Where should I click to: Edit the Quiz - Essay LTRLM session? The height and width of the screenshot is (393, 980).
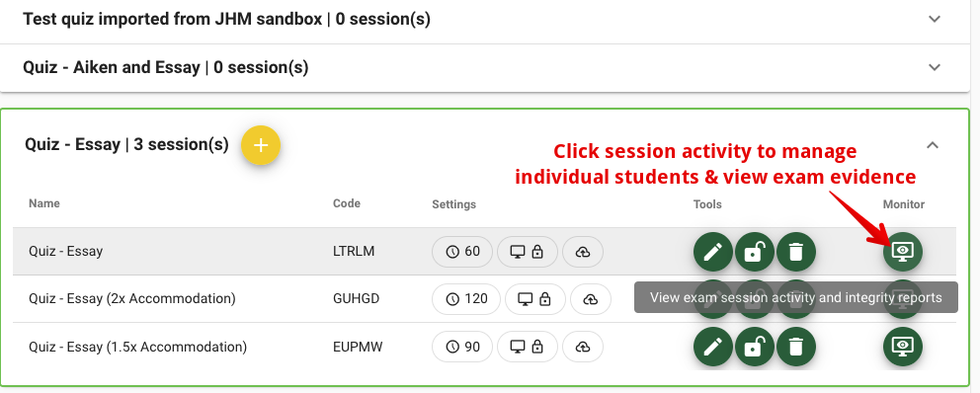[713, 252]
